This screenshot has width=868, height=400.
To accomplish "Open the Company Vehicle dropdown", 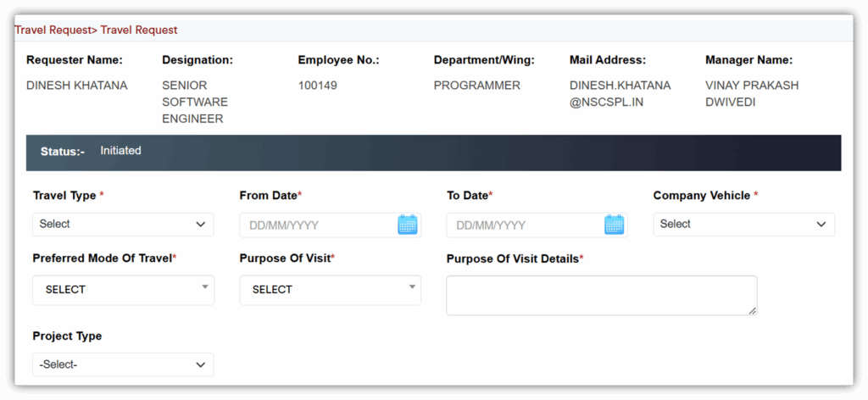I will pos(743,225).
